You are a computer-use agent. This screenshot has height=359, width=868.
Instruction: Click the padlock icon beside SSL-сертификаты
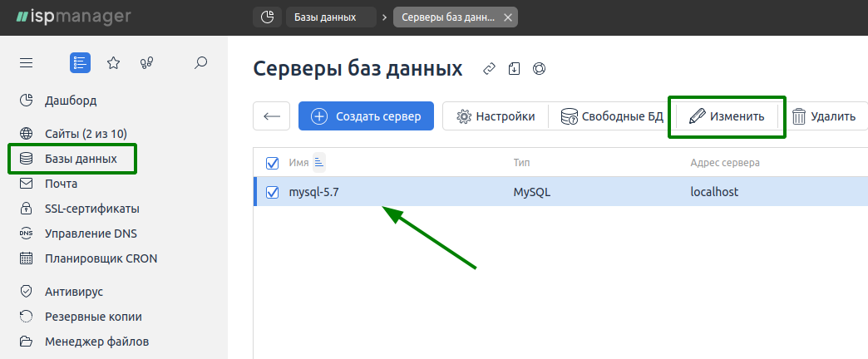[x=26, y=209]
